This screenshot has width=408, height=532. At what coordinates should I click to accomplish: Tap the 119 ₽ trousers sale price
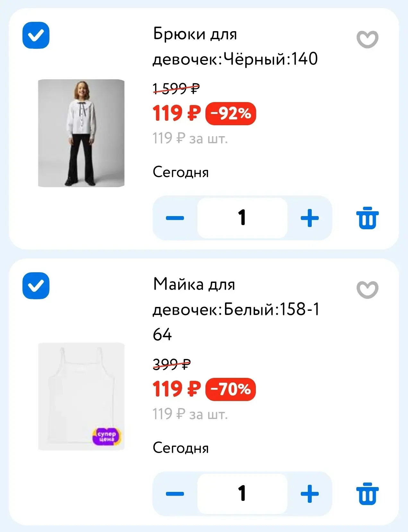point(177,113)
